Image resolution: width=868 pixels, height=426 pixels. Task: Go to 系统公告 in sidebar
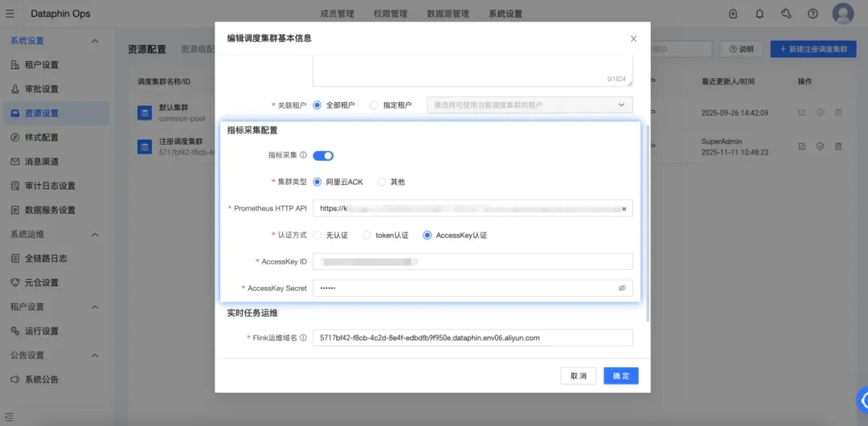55,379
